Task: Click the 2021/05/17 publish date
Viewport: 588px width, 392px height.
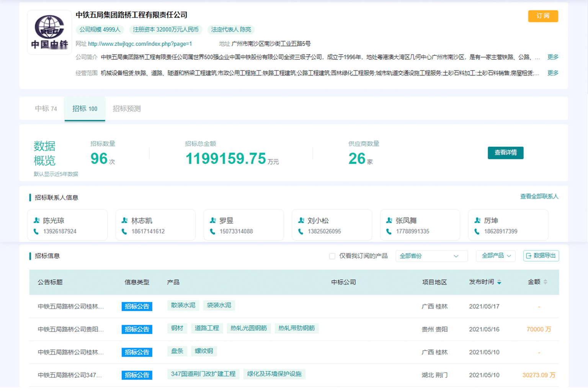Action: tap(484, 307)
